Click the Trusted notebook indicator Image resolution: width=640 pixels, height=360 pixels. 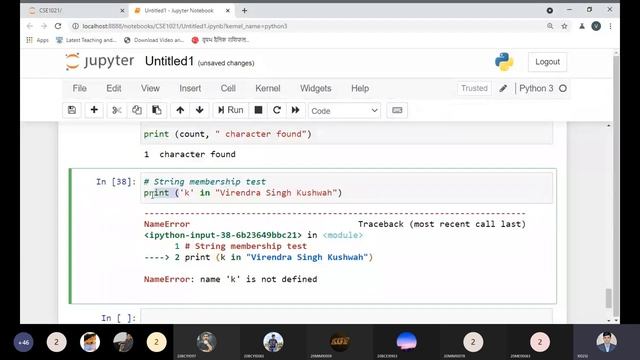474,89
